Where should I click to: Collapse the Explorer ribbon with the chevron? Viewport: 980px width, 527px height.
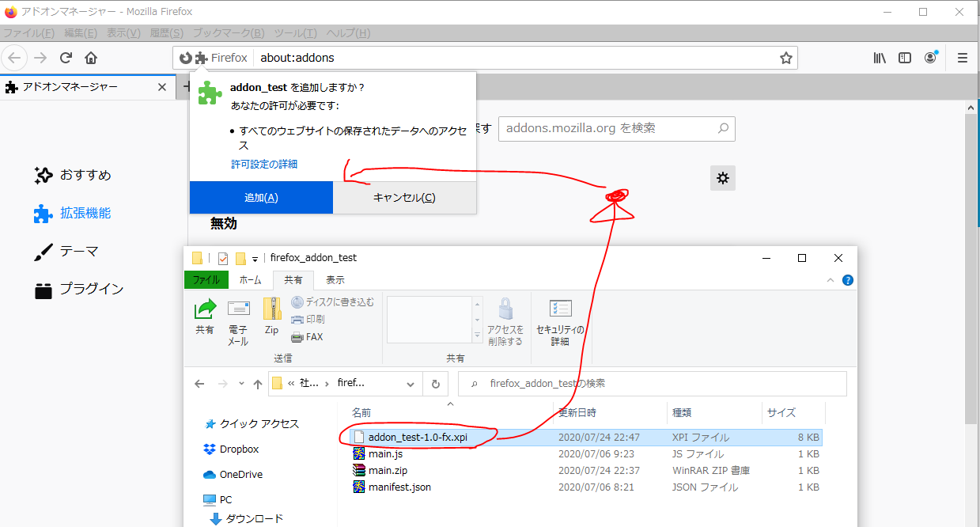tap(831, 280)
